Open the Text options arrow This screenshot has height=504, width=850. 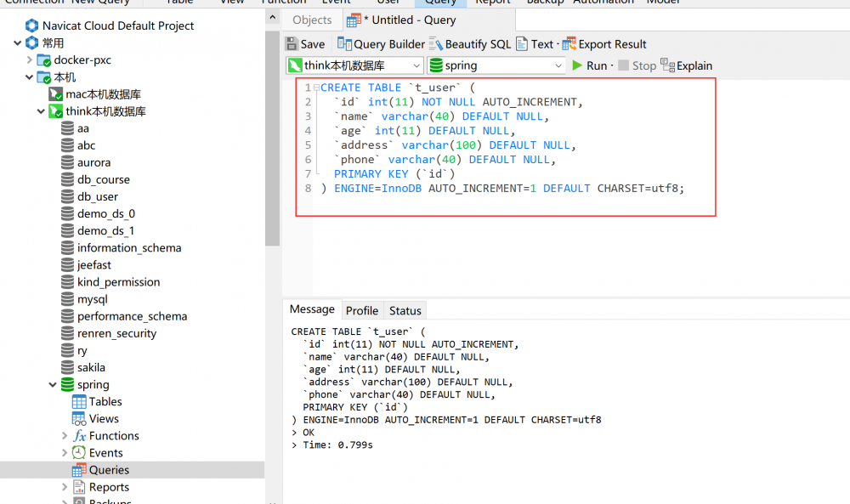[x=558, y=44]
